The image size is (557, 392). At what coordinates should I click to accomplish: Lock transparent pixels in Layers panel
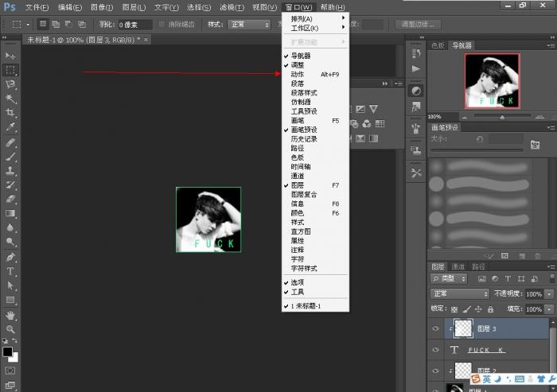click(454, 309)
